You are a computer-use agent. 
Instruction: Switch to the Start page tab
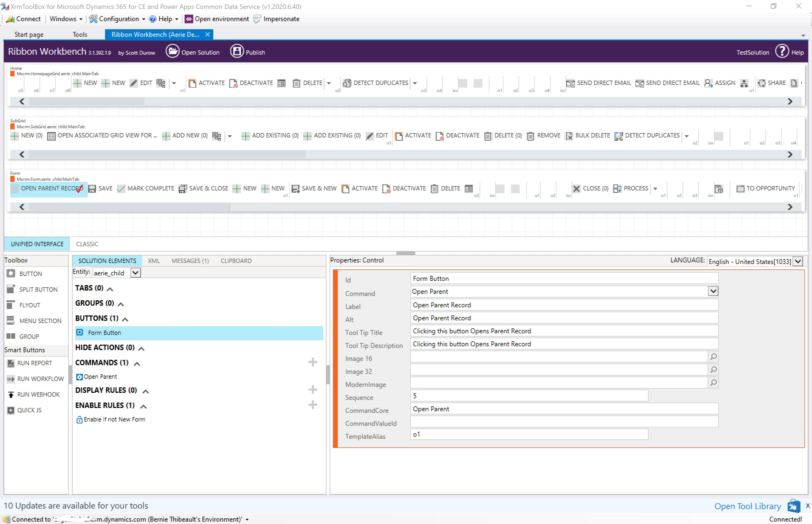(x=29, y=34)
